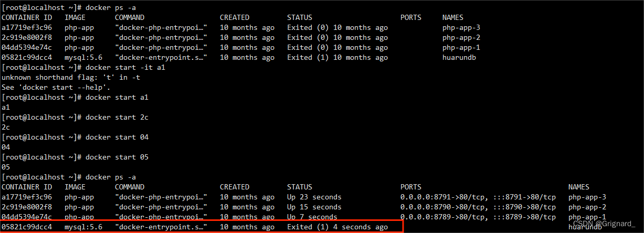Click container ID 2c919e8002f8 in the 'Up 15 seconds' row
Image resolution: width=644 pixels, height=233 pixels.
pos(27,207)
